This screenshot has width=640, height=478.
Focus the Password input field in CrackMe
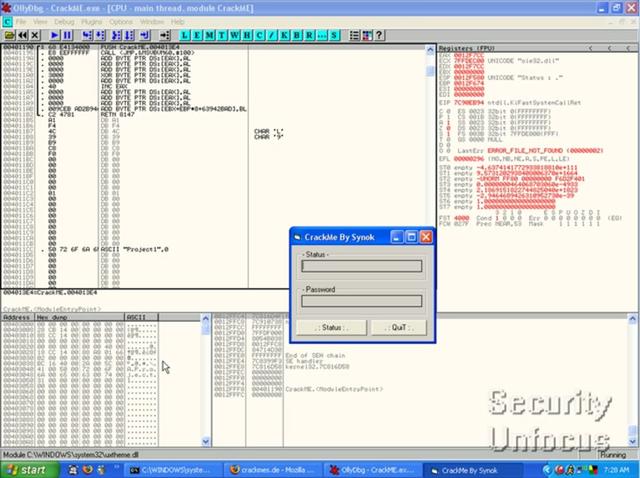(x=362, y=301)
